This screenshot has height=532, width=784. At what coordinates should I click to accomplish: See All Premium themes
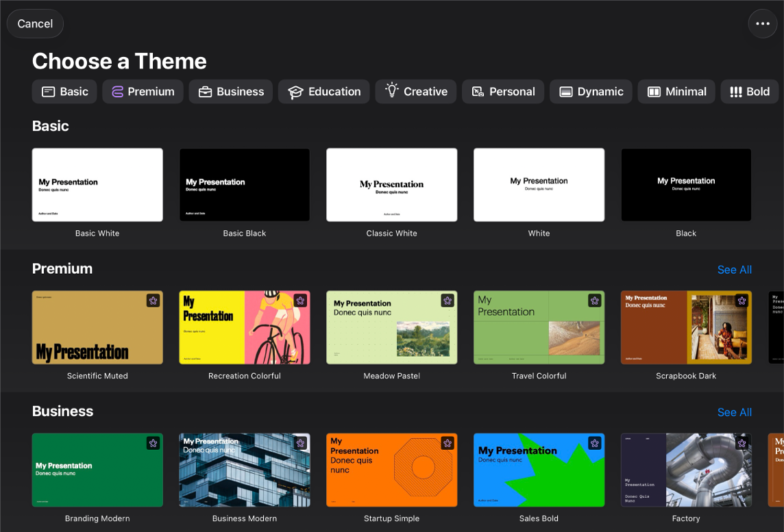[x=734, y=270]
